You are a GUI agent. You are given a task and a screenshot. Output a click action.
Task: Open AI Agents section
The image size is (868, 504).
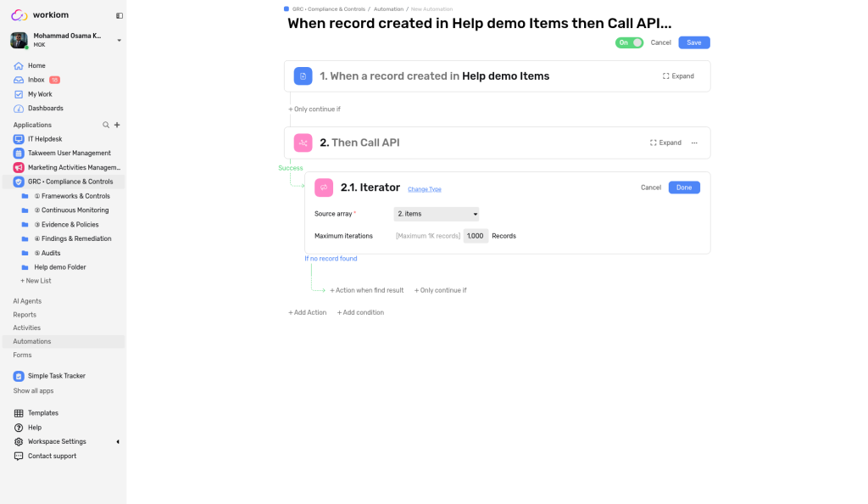[x=27, y=301]
